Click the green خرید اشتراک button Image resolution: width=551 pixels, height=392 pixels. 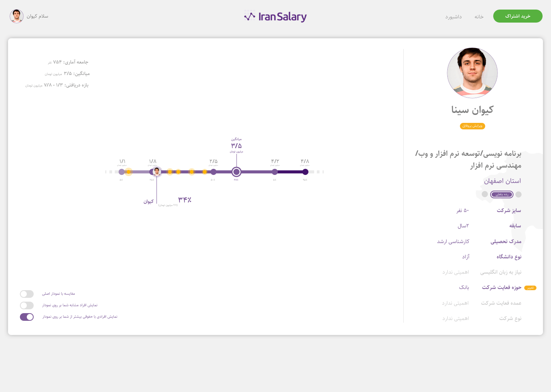point(518,16)
